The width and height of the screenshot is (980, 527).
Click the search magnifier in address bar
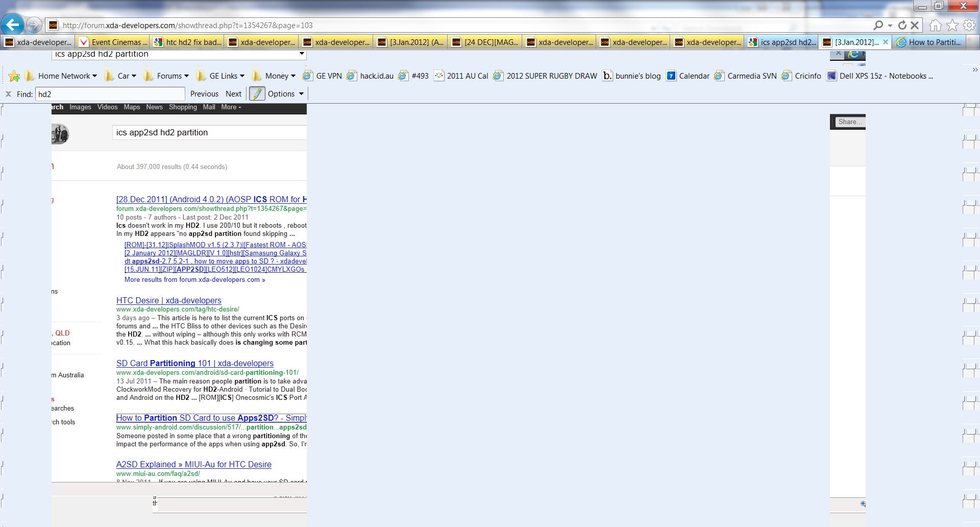point(878,25)
